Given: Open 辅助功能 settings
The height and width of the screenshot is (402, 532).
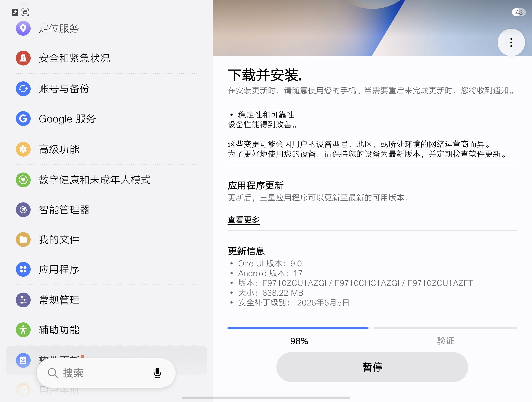Looking at the screenshot, I should click(106, 330).
